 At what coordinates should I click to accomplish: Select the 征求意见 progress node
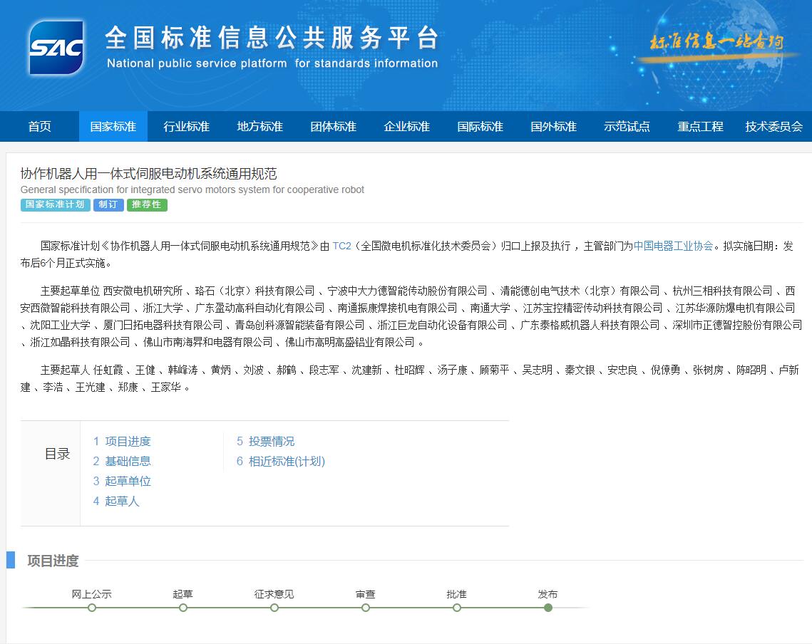click(x=274, y=608)
